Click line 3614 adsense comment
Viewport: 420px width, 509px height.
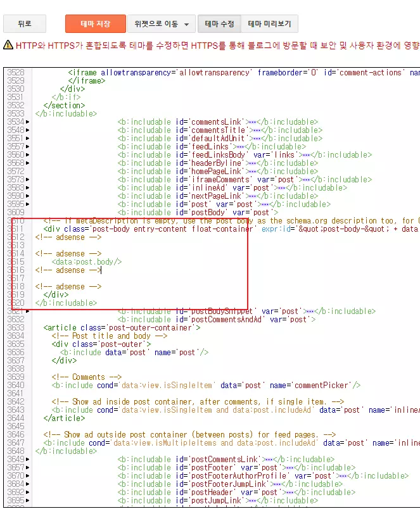pyautogui.click(x=68, y=253)
